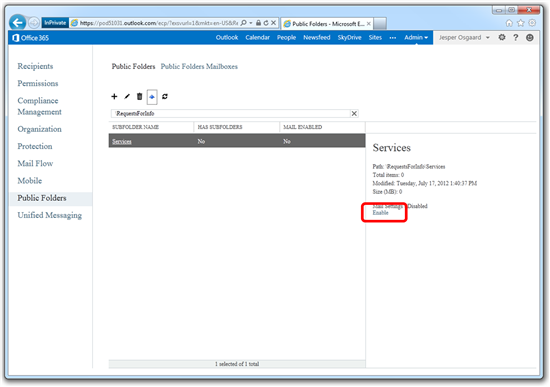Close the Public Folders browser tab
The width and height of the screenshot is (550, 387).
369,24
